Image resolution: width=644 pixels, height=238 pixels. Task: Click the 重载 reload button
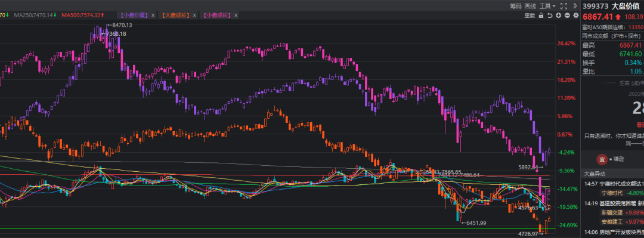click(x=530, y=15)
